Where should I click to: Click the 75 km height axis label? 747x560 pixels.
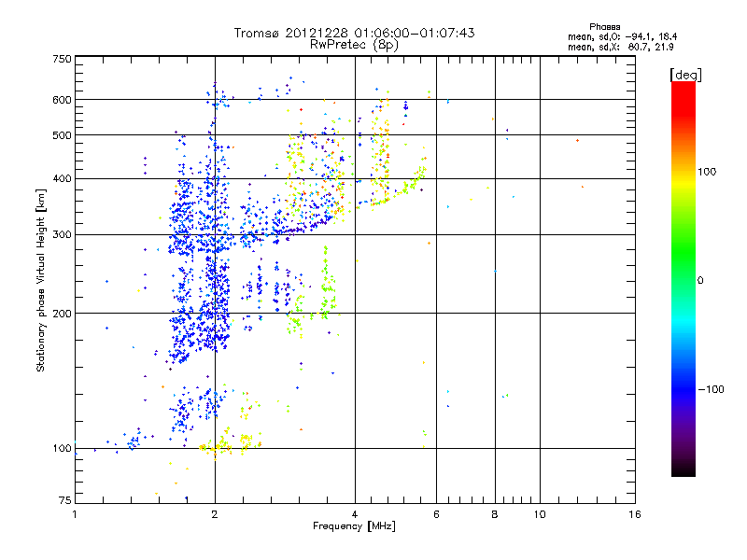[x=64, y=500]
